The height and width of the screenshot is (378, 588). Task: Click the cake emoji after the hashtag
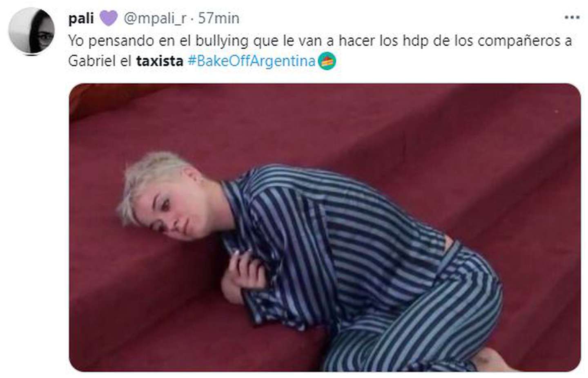[x=327, y=61]
